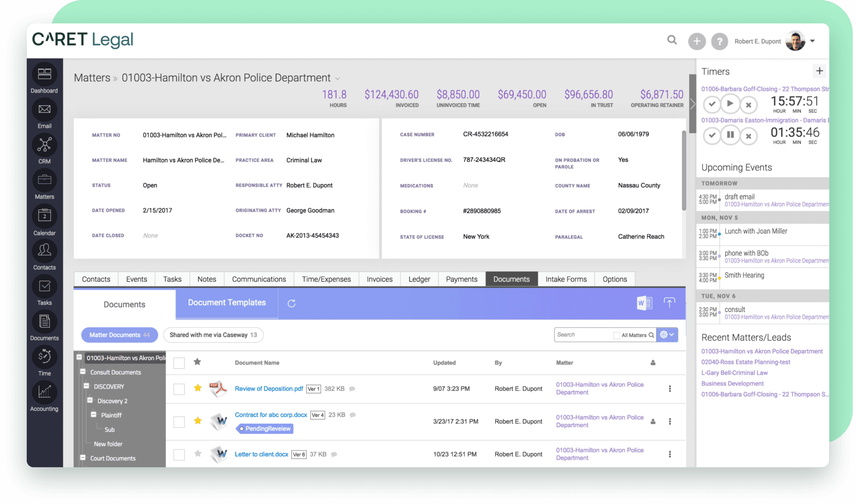Open the Tasks sidebar icon
856x504 pixels.
click(44, 286)
